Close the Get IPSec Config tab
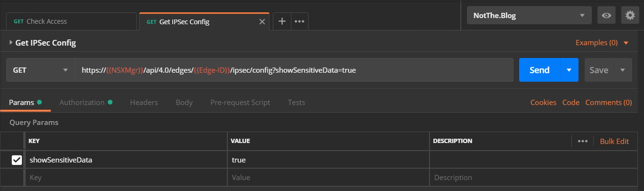Viewport: 644px width, 191px height. coord(262,22)
